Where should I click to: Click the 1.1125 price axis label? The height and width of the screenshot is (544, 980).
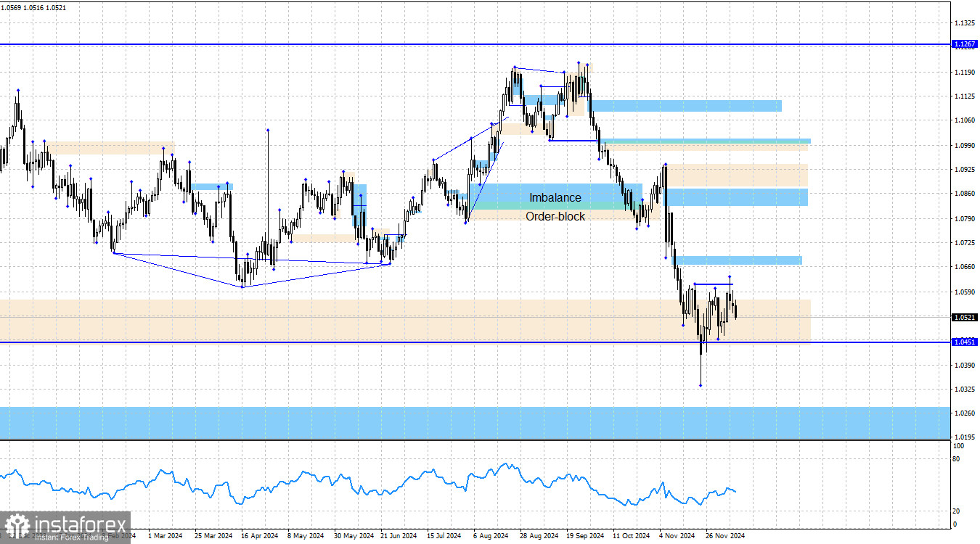(965, 96)
